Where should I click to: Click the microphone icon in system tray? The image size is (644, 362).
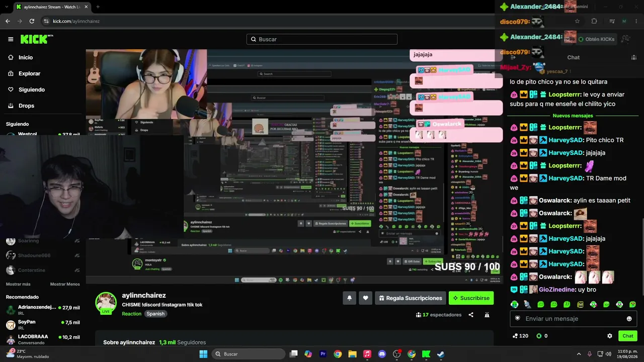589,354
